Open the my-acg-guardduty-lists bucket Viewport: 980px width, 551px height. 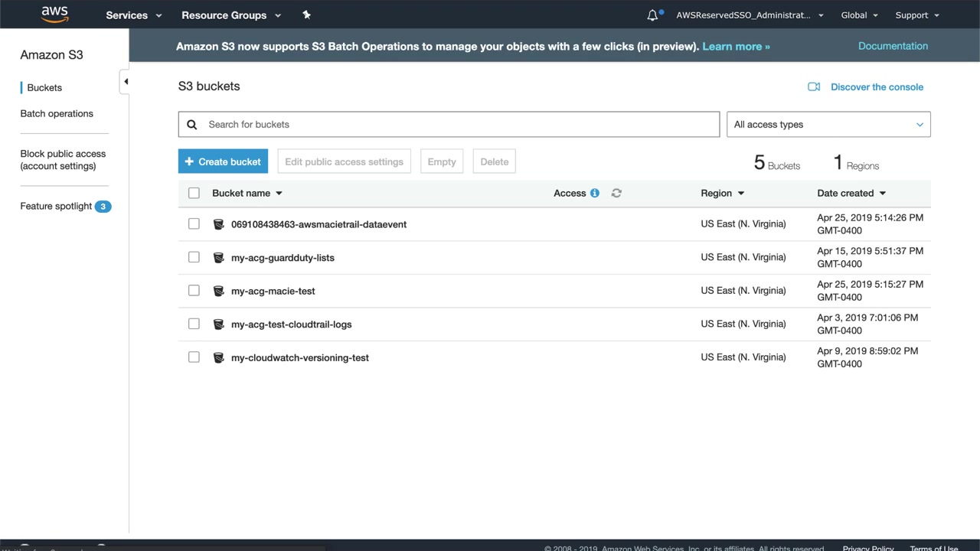click(283, 258)
